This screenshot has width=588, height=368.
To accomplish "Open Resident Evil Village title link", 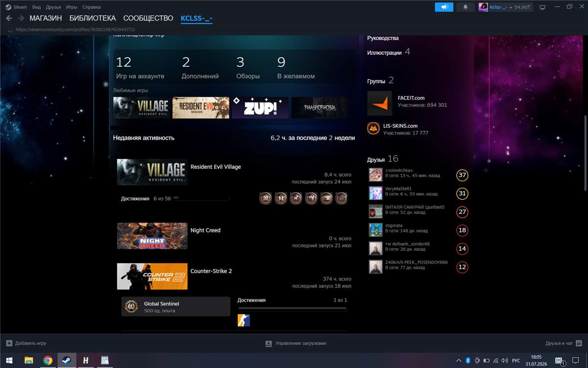I will point(216,167).
